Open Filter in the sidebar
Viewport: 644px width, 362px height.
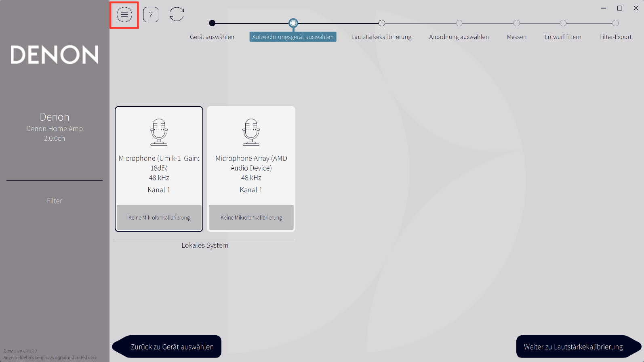pos(55,201)
